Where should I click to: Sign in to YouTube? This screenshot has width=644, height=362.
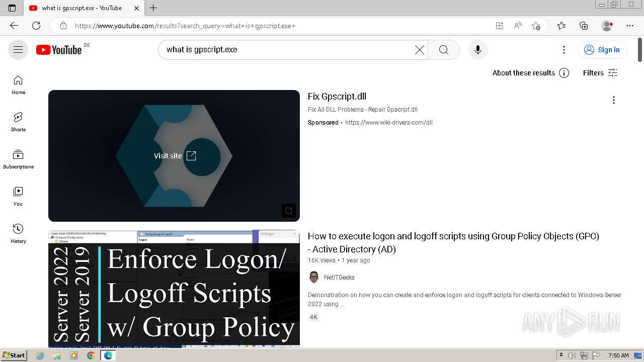pyautogui.click(x=602, y=49)
